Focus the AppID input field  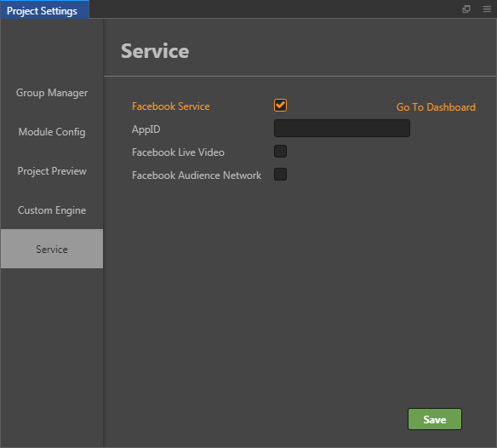342,128
